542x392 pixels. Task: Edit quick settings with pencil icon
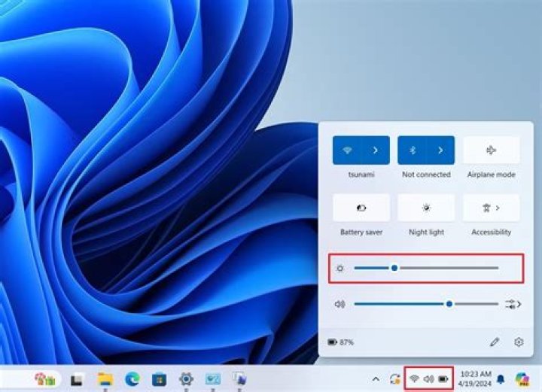[495, 342]
